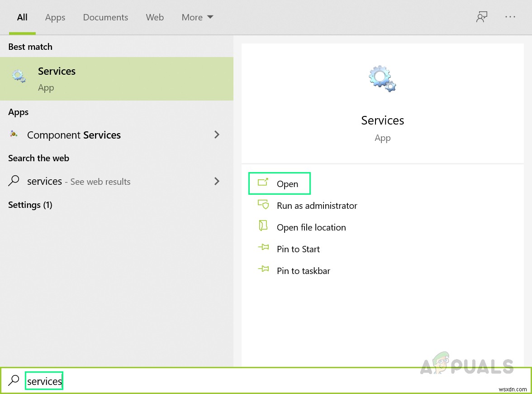Click the Best match heading
This screenshot has height=394, width=532.
click(30, 47)
